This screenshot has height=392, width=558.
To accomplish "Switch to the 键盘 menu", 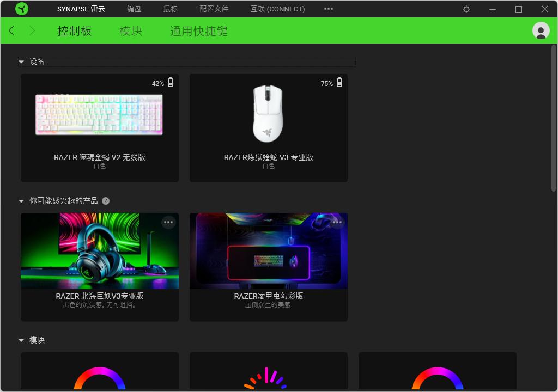I will [135, 9].
